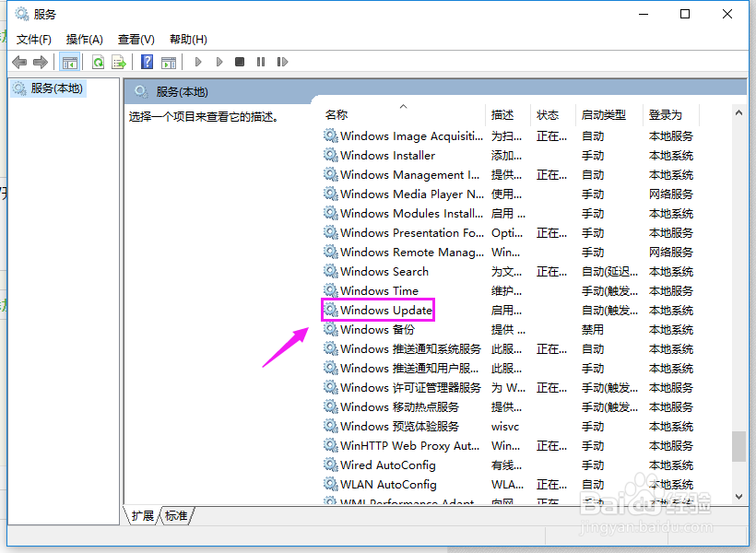The height and width of the screenshot is (553, 756).
Task: Select Windows 预览体验服务 row
Action: point(508,426)
